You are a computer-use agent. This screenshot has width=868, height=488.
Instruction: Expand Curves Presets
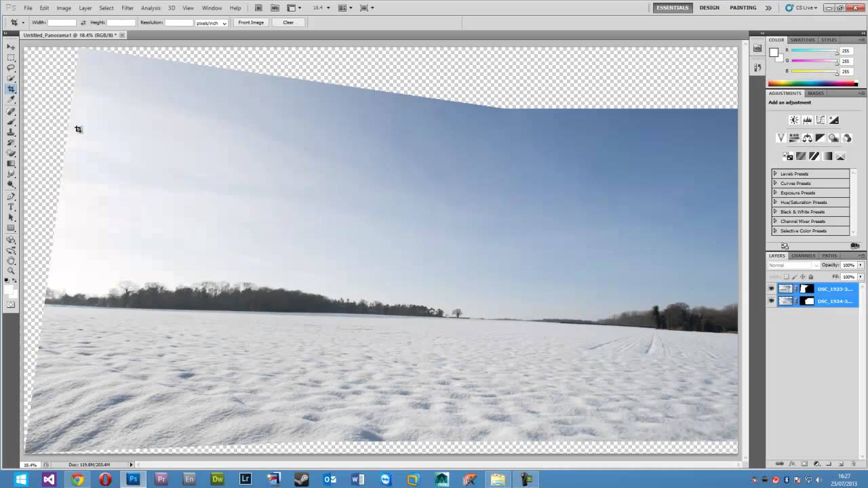tap(775, 183)
